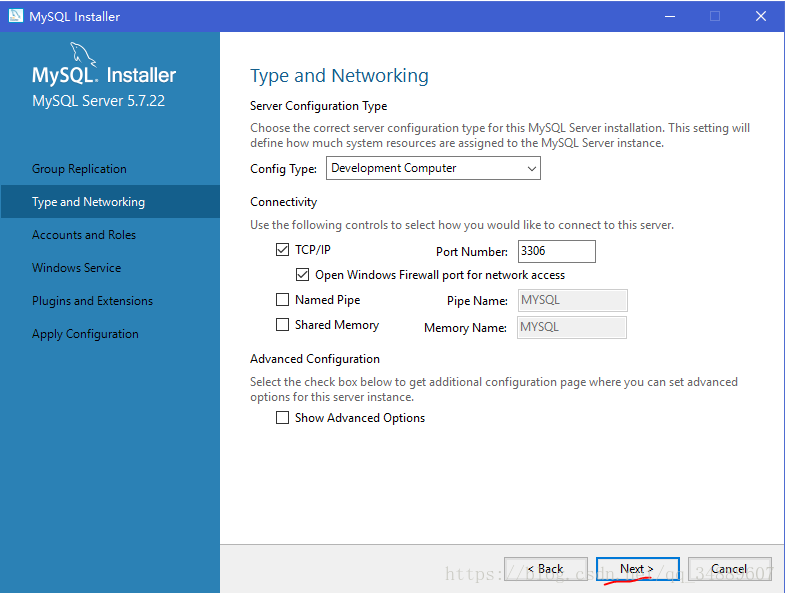Open the Config Type dropdown
The image size is (786, 594).
pyautogui.click(x=433, y=168)
